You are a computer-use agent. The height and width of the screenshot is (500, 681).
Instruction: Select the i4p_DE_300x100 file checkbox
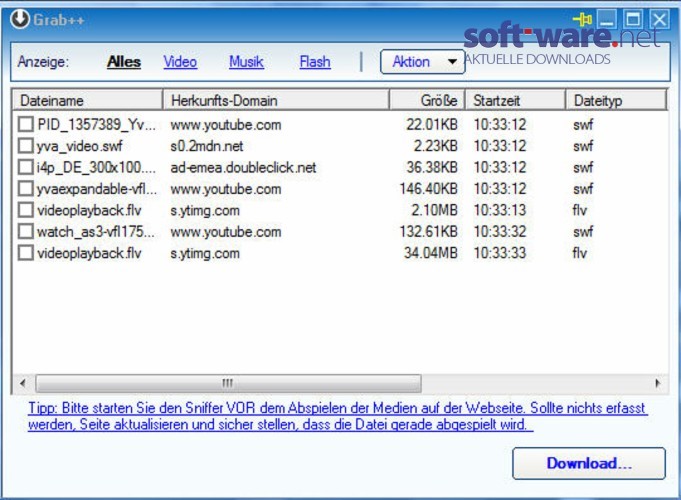click(x=26, y=167)
